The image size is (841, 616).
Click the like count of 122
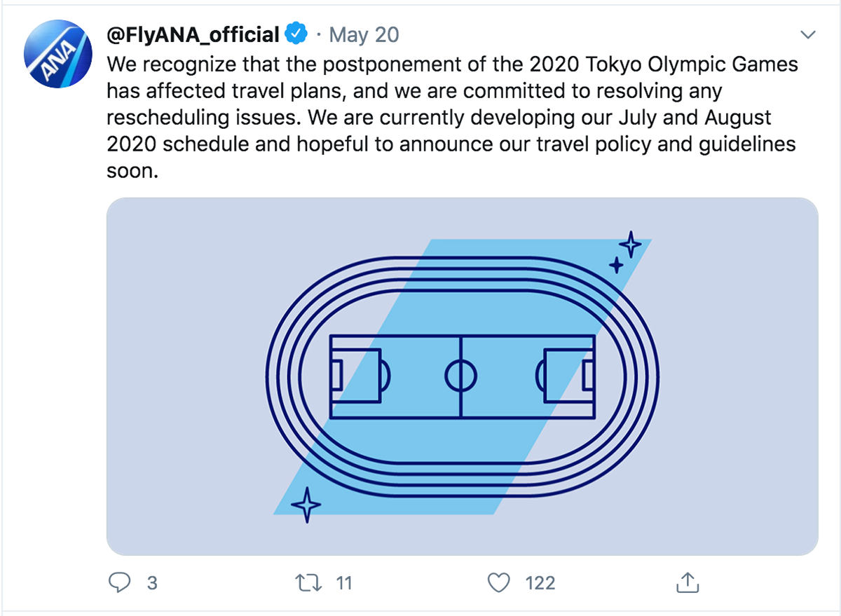540,582
